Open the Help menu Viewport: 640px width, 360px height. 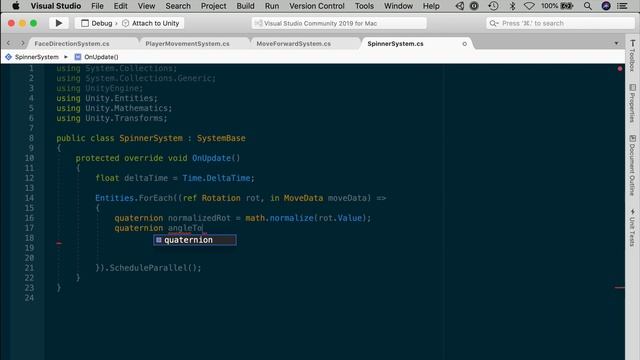(x=431, y=6)
